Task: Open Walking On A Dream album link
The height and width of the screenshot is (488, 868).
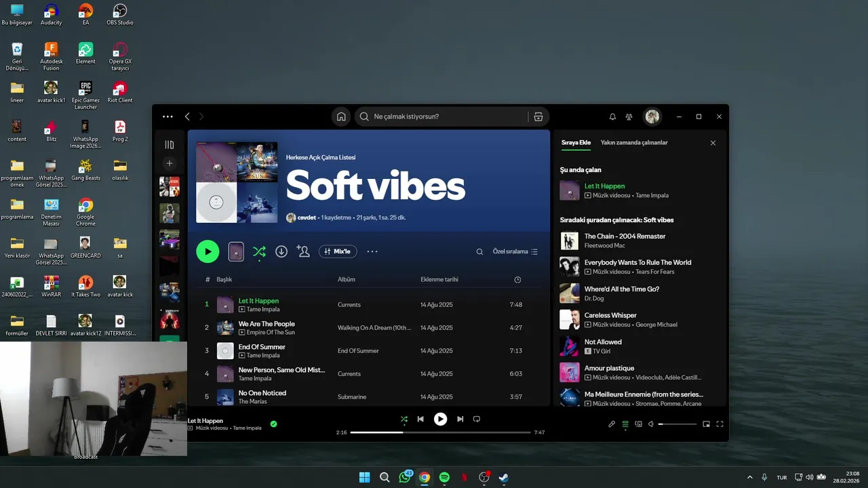Action: point(374,327)
